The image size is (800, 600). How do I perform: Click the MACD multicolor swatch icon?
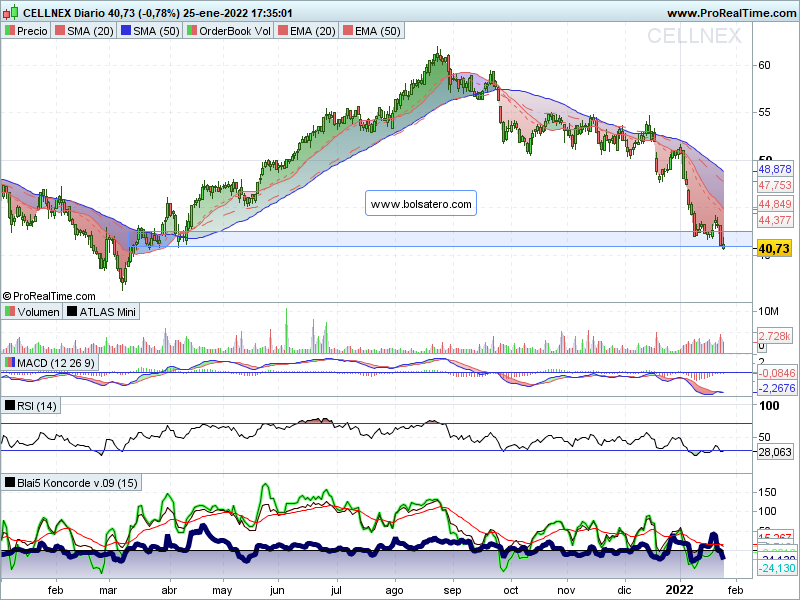click(10, 362)
